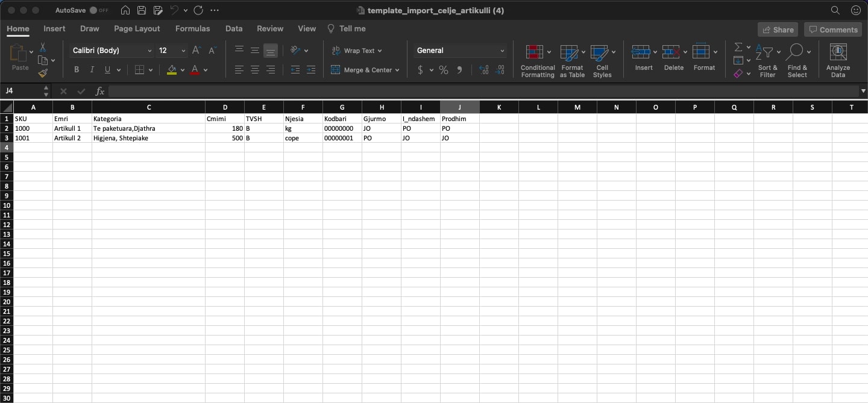Open the Comments button
Screen dimensions: 868x403
pos(832,30)
